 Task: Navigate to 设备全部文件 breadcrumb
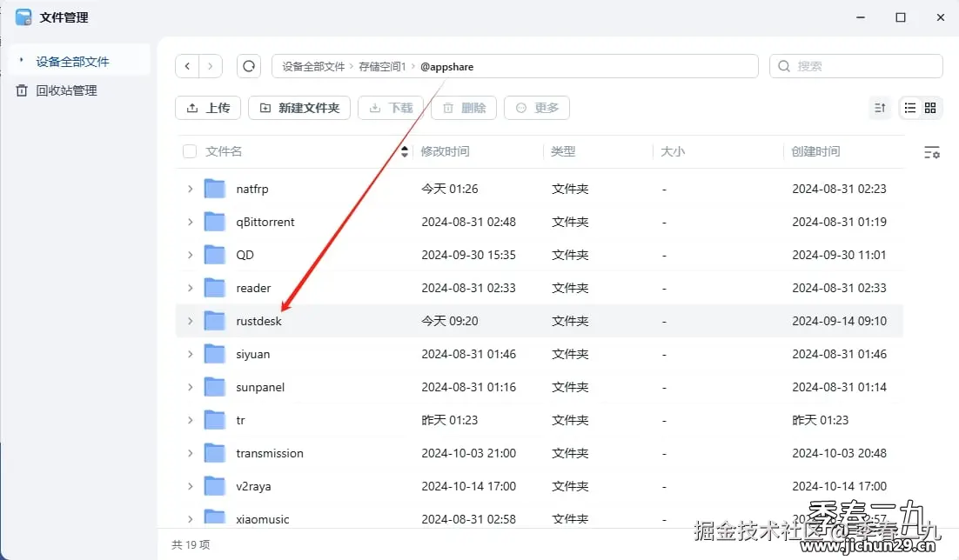coord(313,67)
